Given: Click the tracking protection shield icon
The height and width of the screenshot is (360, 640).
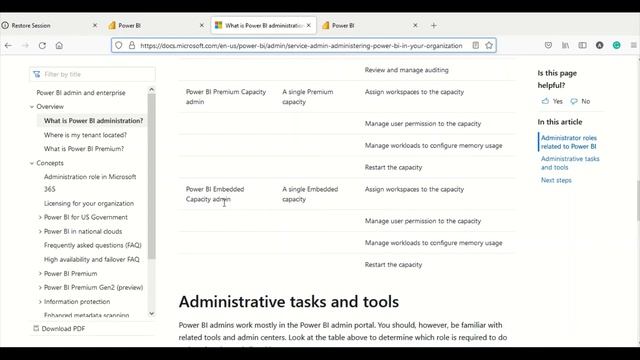Looking at the screenshot, I should coord(118,46).
